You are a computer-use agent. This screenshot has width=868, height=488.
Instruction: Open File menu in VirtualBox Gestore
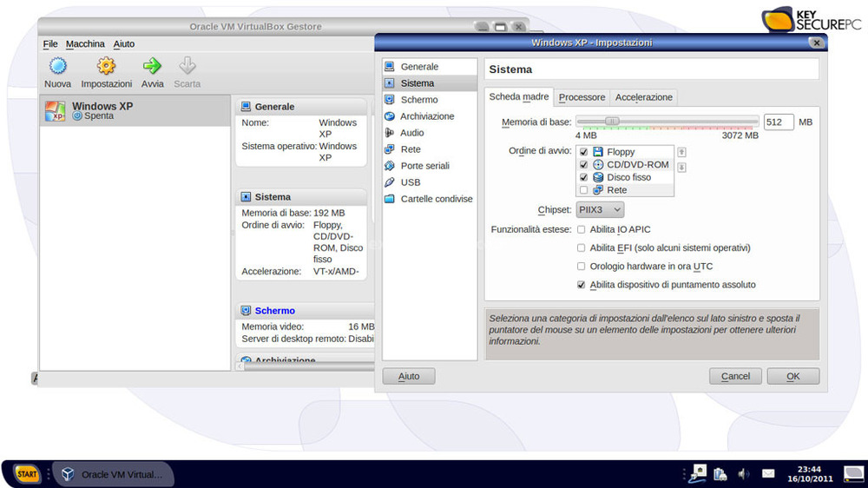[50, 43]
